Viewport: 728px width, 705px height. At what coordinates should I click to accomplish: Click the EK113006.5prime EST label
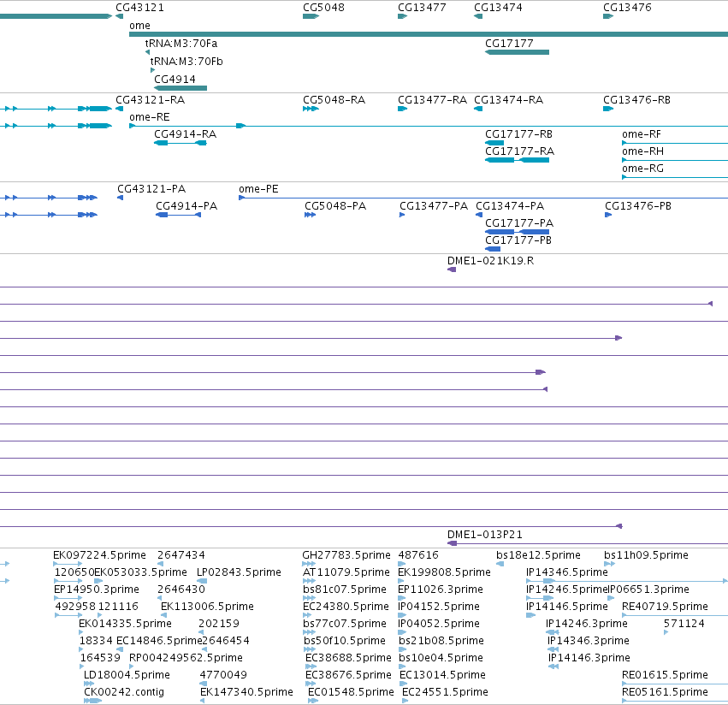tap(207, 607)
